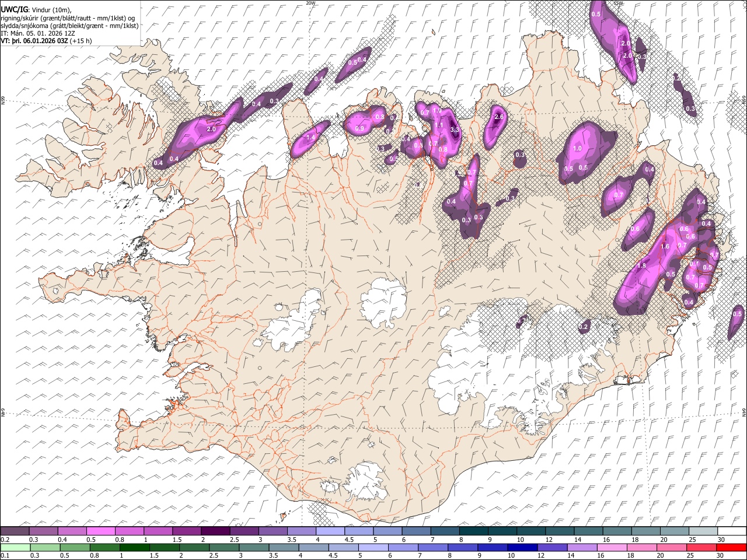
Task: Click the upper legend swatch between 1.5 and 2
Action: (187, 531)
